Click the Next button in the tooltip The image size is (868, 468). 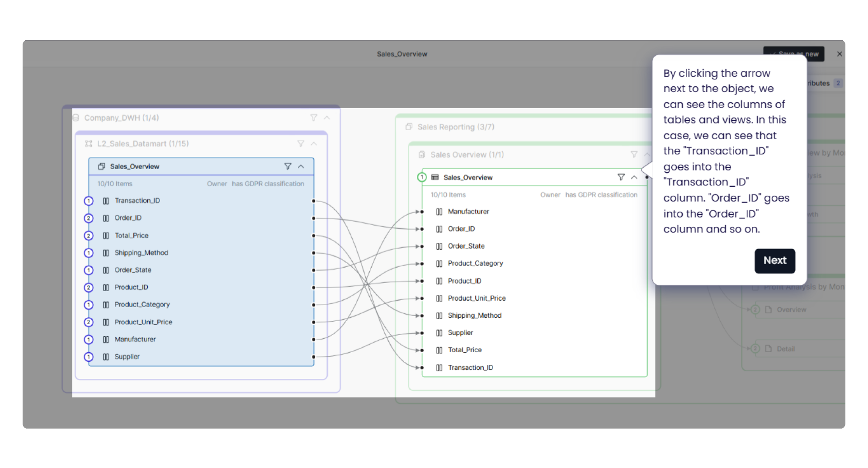coord(774,260)
